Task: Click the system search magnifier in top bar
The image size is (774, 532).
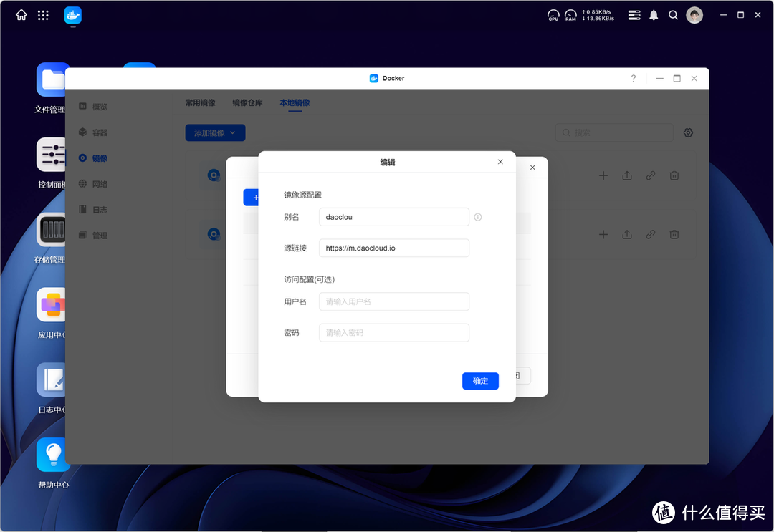Action: [673, 14]
